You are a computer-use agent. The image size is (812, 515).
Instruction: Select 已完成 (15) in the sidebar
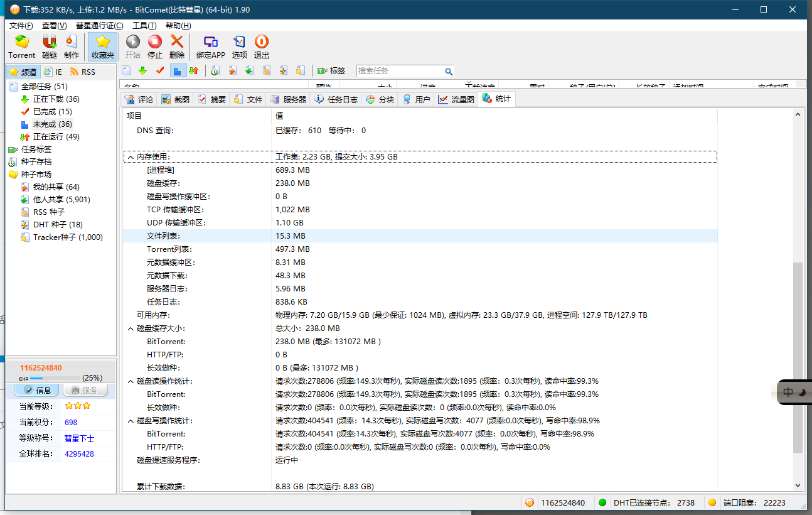pyautogui.click(x=53, y=112)
